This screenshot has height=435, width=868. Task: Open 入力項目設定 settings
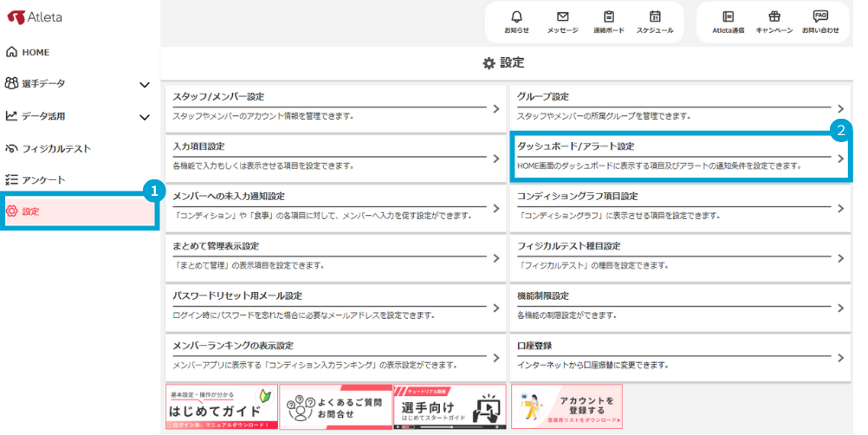pyautogui.click(x=334, y=155)
